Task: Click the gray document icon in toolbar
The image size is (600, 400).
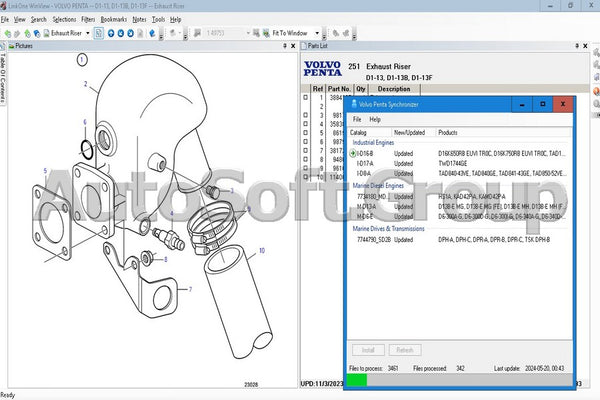Action: tap(140, 33)
